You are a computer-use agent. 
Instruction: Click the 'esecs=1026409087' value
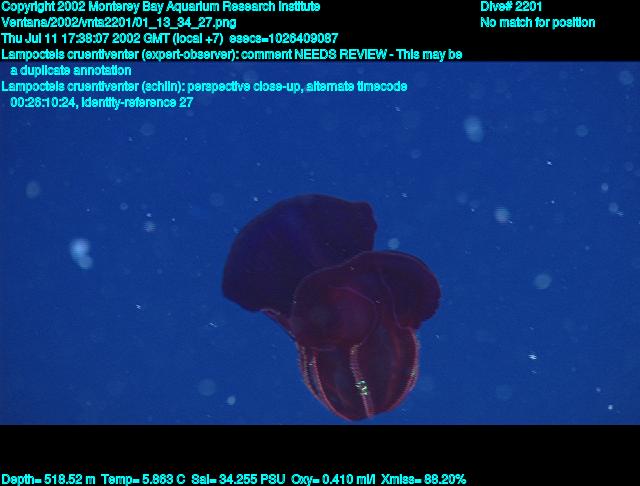284,39
